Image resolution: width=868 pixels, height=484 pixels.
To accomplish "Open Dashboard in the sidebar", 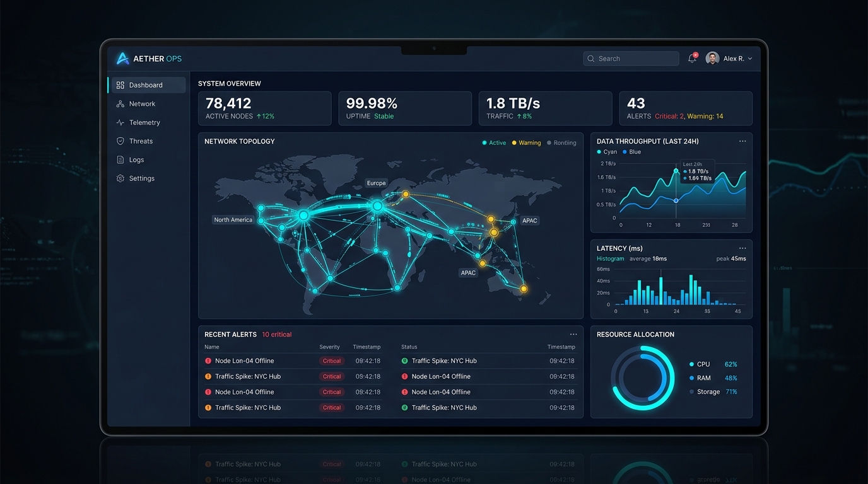I will tap(147, 85).
